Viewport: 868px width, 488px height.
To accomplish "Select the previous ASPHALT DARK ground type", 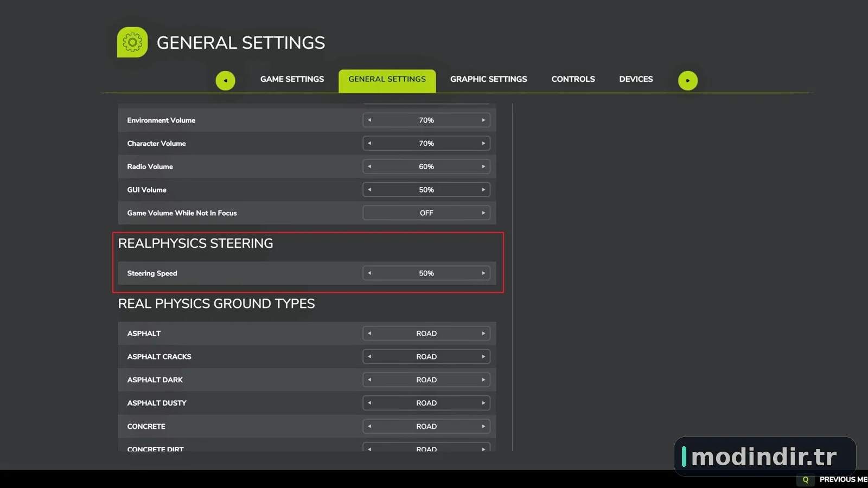I will pos(369,380).
